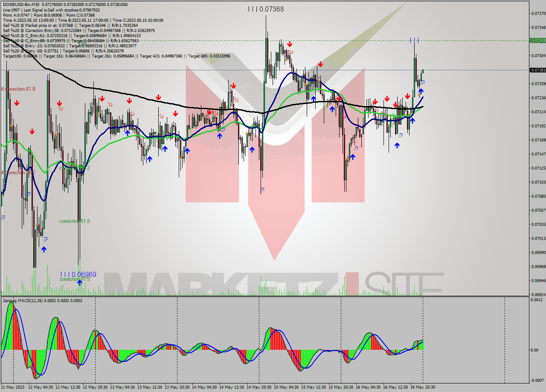Click the '14 May 04:30' time label
The width and height of the screenshot is (546, 392).
point(204,387)
